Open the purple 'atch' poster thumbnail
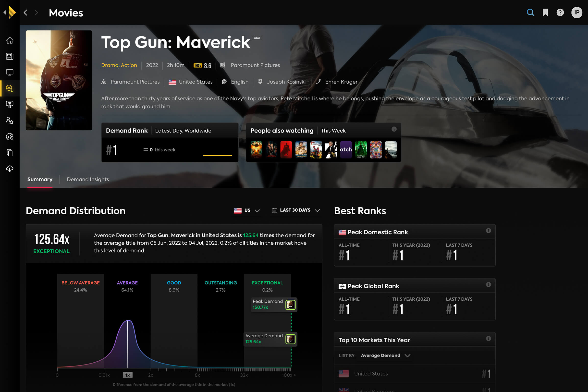 point(346,149)
